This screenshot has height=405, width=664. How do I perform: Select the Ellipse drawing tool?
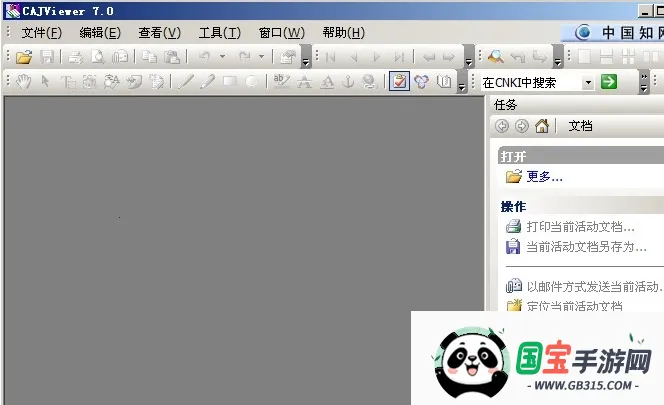coord(252,81)
